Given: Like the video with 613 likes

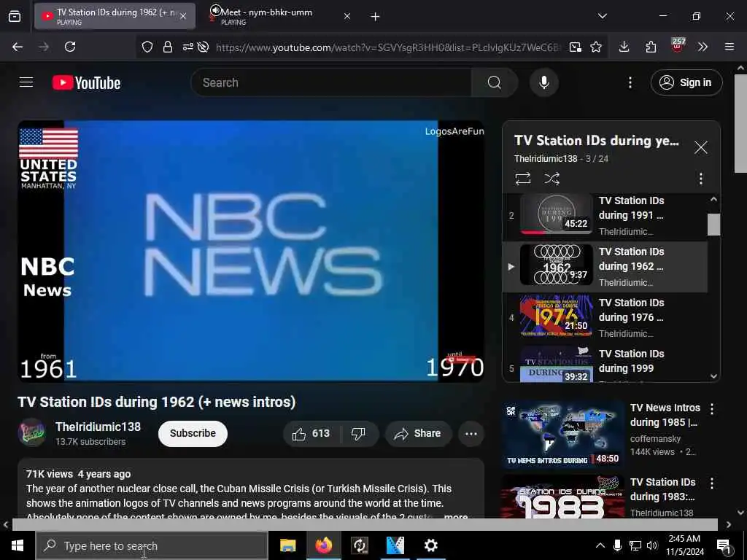Looking at the screenshot, I should click(x=311, y=433).
